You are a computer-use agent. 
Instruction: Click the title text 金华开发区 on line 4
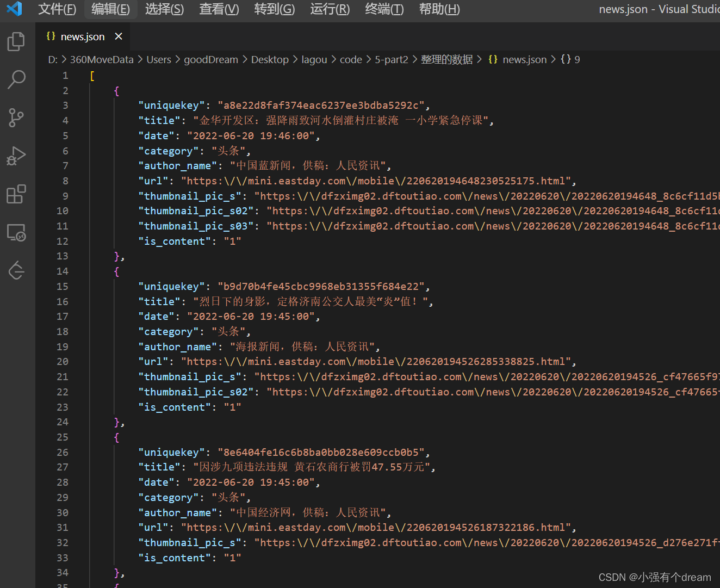tap(227, 121)
